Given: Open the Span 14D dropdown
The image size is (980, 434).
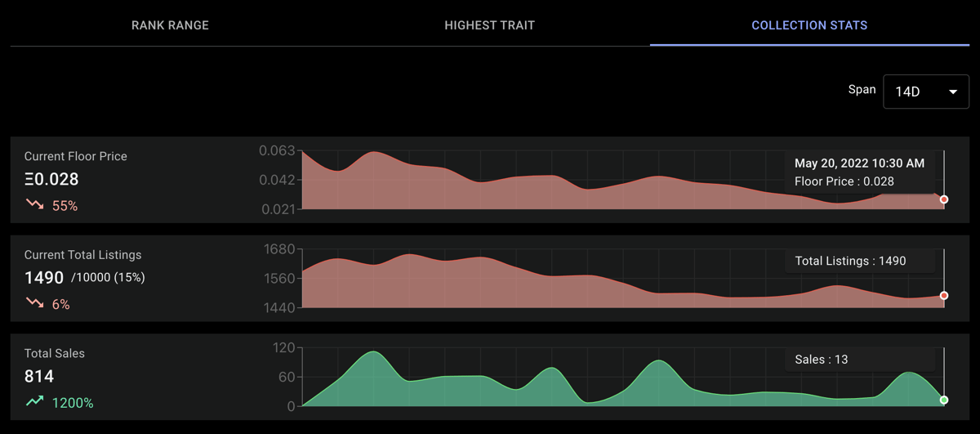Looking at the screenshot, I should coord(926,92).
